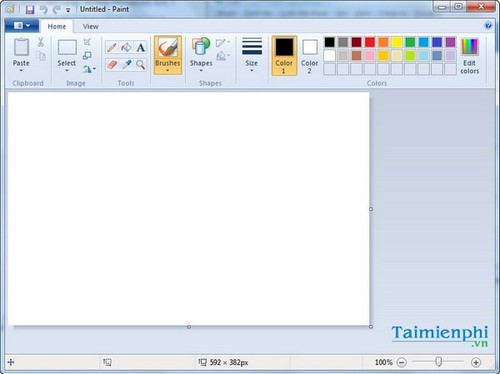
Task: Open Edit colors rainbow icon
Action: [470, 47]
